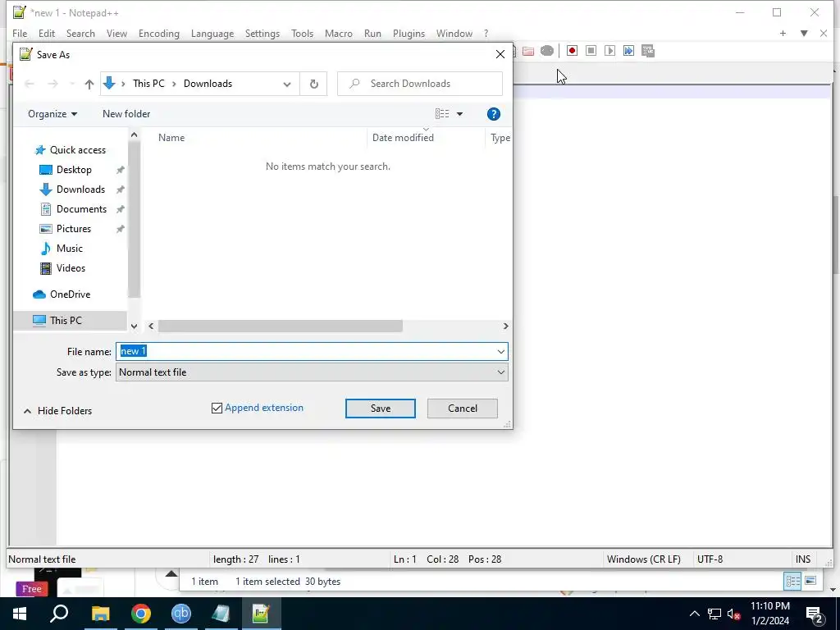840x630 pixels.
Task: Click the blue help question mark icon
Action: (493, 114)
